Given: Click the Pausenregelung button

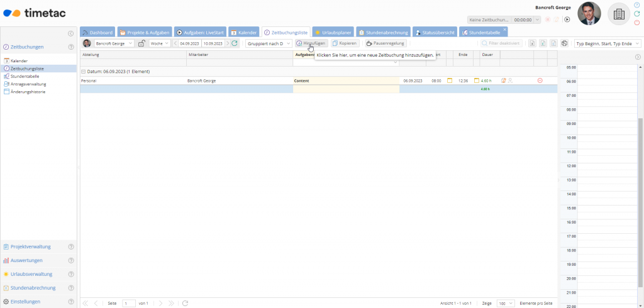Looking at the screenshot, I should click(x=385, y=43).
